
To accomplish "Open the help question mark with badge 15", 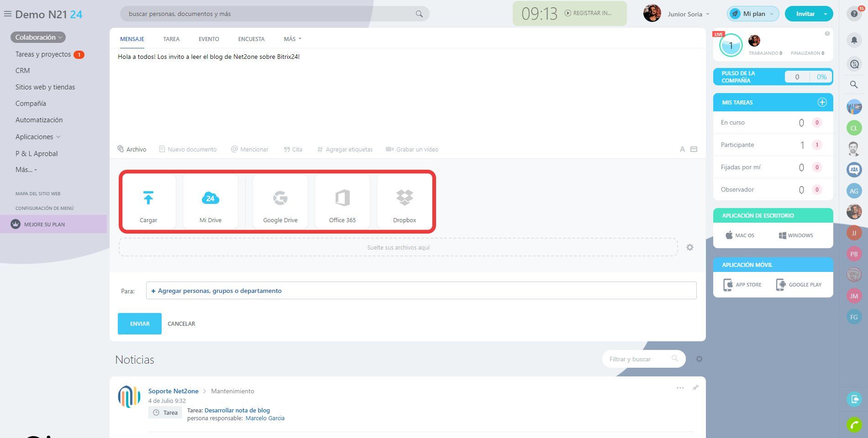I will pos(854,14).
